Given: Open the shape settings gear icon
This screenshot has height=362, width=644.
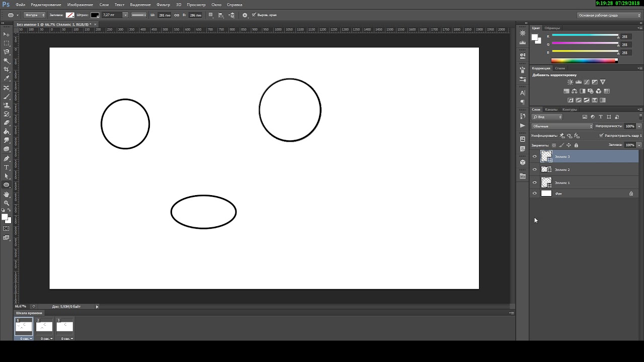Looking at the screenshot, I should click(x=245, y=15).
